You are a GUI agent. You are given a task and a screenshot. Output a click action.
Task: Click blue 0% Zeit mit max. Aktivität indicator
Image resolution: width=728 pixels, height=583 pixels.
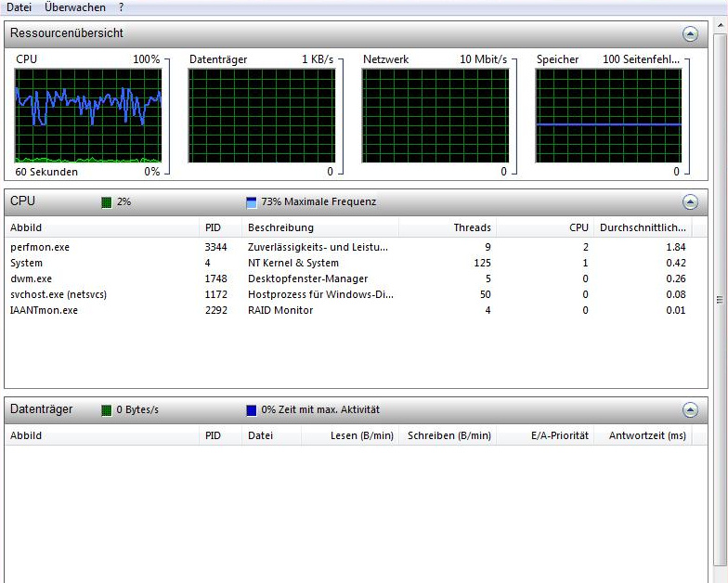[251, 410]
